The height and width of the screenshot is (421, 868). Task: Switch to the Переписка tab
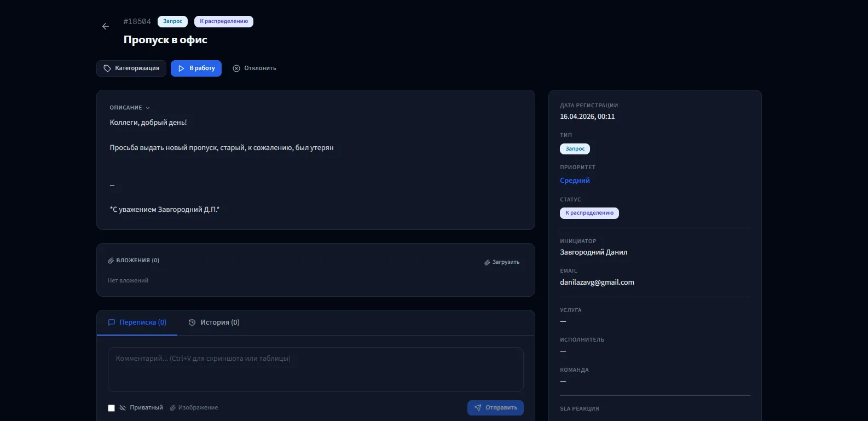[137, 322]
